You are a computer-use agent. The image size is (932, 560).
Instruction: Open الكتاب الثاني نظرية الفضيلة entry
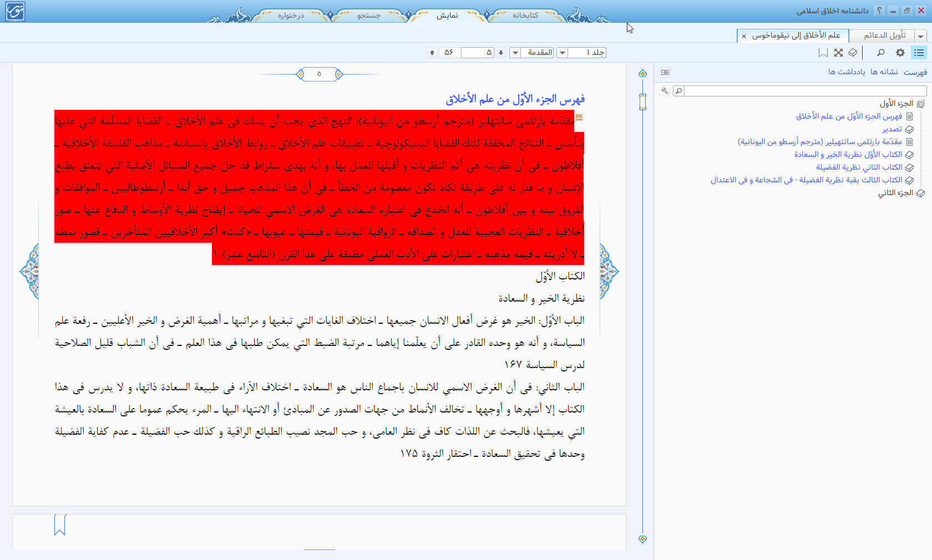(859, 167)
